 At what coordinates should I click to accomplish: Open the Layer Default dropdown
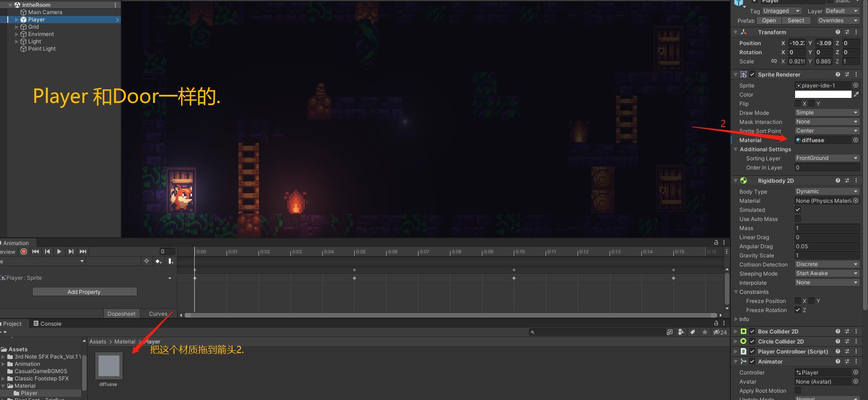[x=842, y=11]
